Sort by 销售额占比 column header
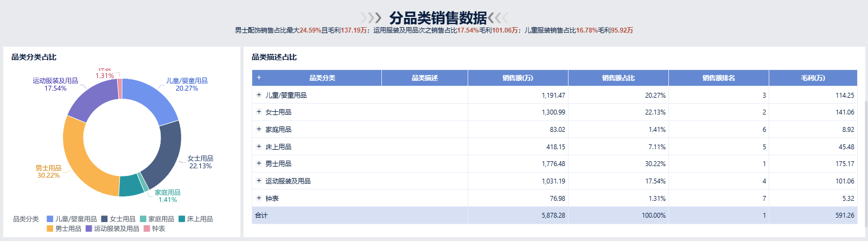 pos(618,78)
